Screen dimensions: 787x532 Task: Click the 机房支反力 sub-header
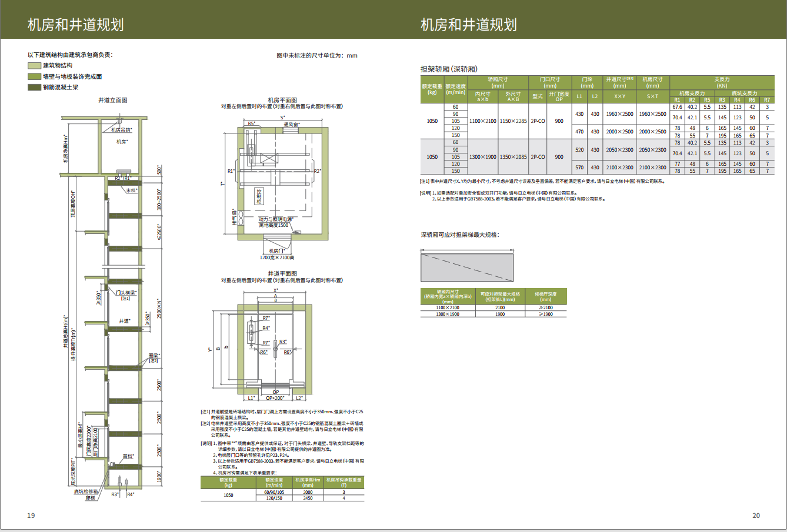(692, 93)
